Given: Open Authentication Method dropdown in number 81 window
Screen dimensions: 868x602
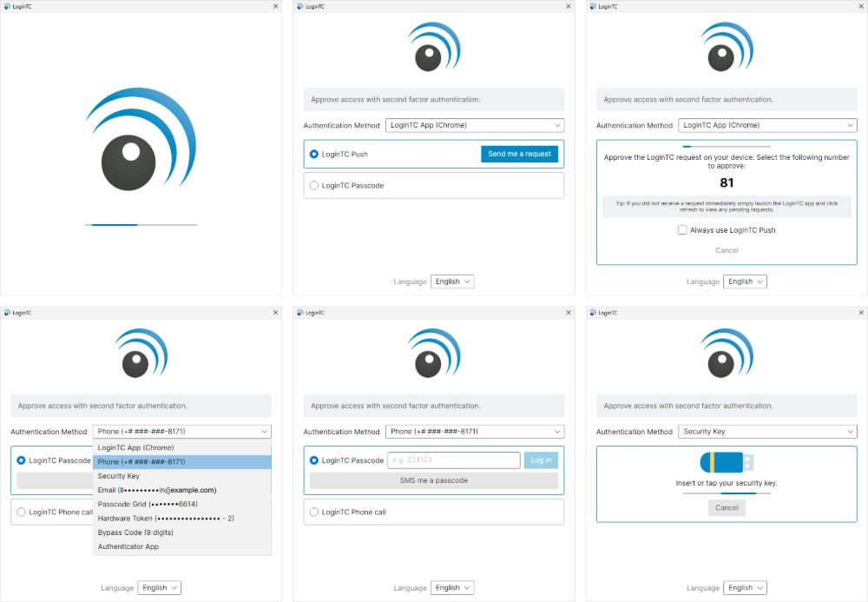Looking at the screenshot, I should (767, 125).
